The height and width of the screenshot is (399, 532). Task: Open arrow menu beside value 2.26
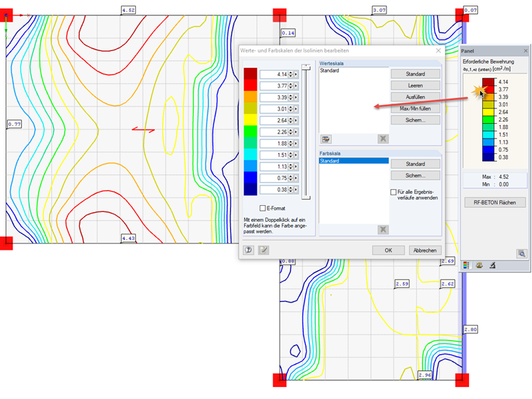click(x=296, y=132)
